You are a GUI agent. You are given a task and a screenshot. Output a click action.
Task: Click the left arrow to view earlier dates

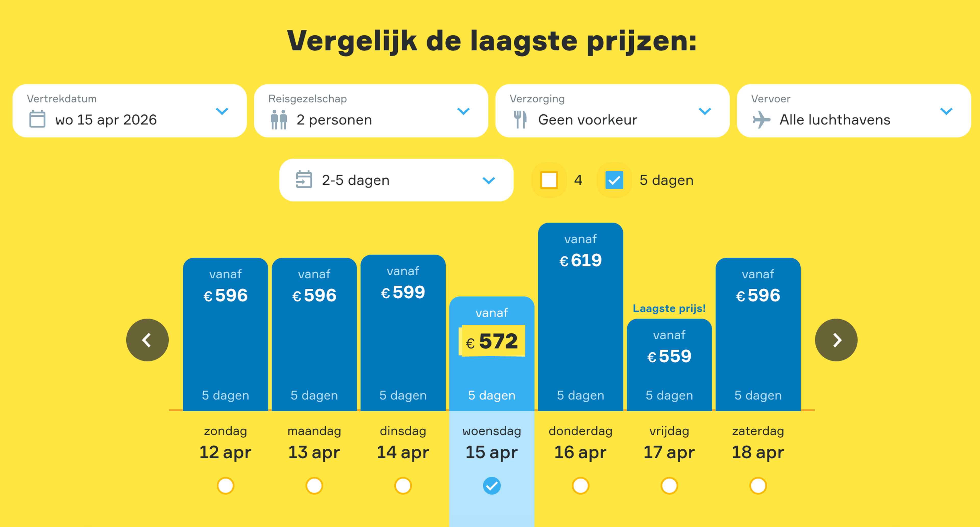147,340
